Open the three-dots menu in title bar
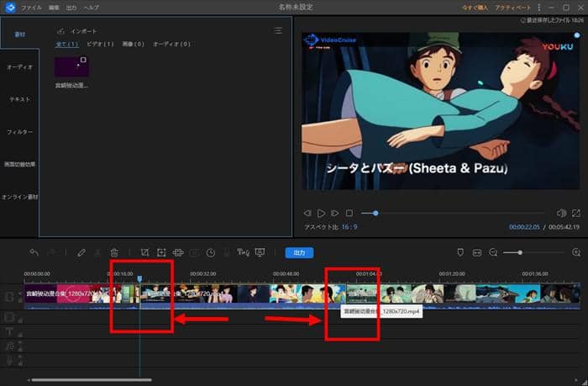The height and width of the screenshot is (386, 588). tap(539, 7)
